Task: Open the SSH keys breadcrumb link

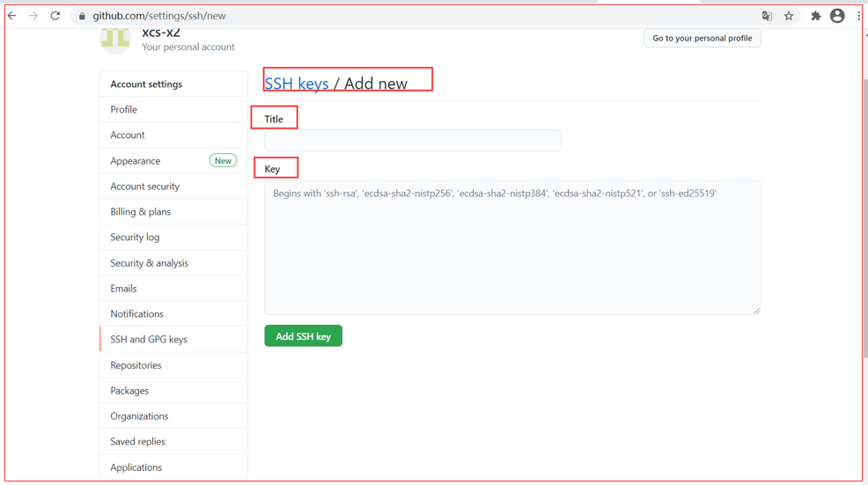Action: click(x=297, y=84)
